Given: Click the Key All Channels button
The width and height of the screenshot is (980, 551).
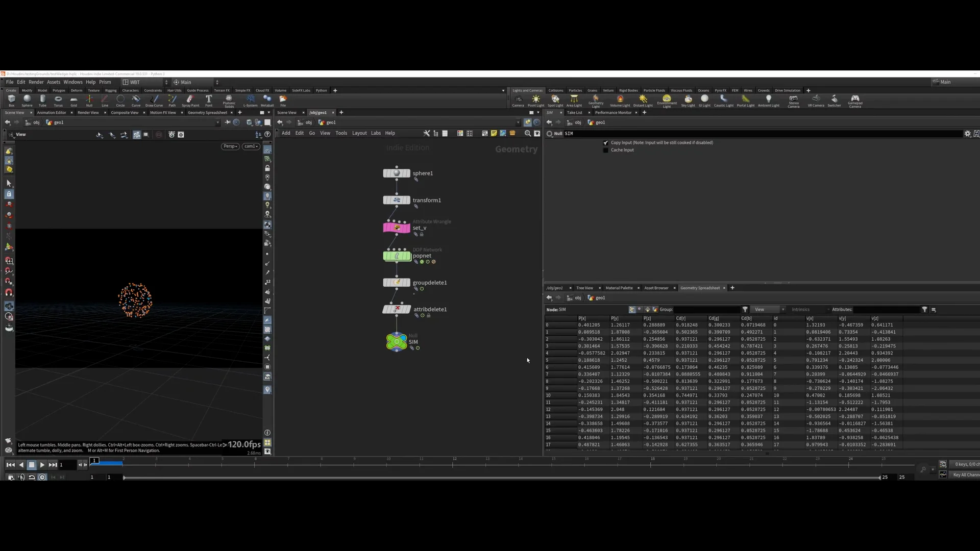Looking at the screenshot, I should [965, 475].
